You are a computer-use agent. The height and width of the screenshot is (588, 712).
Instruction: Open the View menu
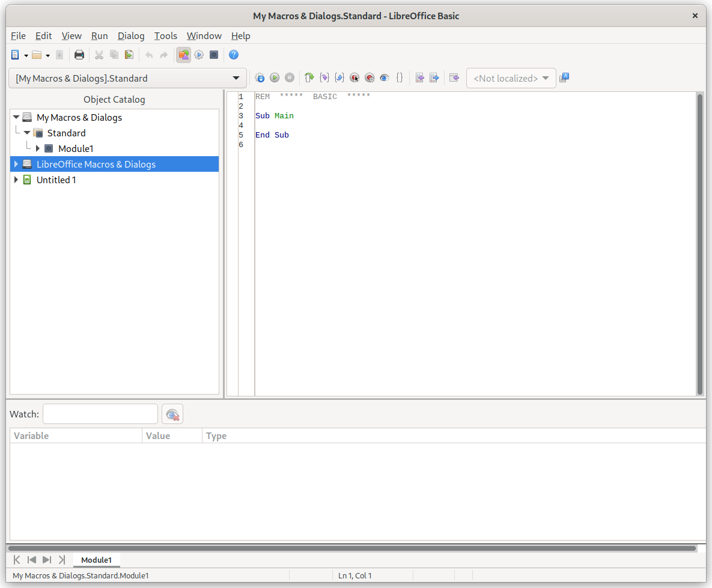pyautogui.click(x=72, y=36)
